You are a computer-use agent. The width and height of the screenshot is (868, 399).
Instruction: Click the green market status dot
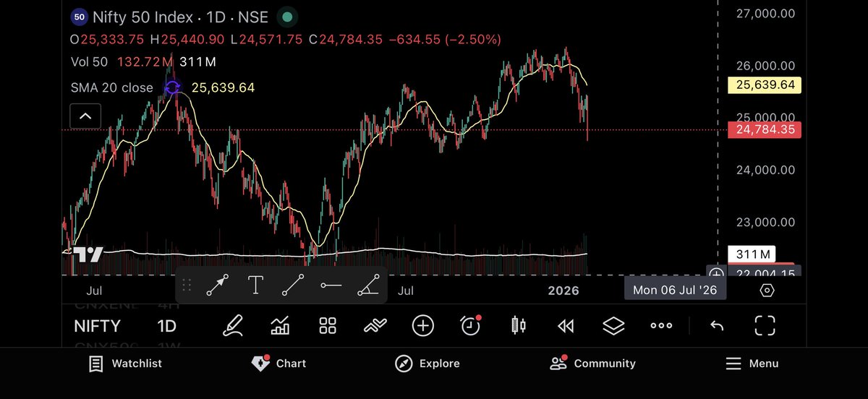pos(288,17)
